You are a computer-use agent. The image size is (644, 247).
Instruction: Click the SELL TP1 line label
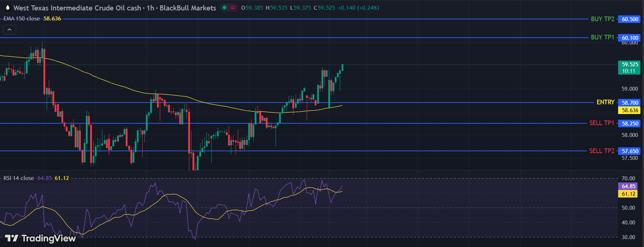602,123
